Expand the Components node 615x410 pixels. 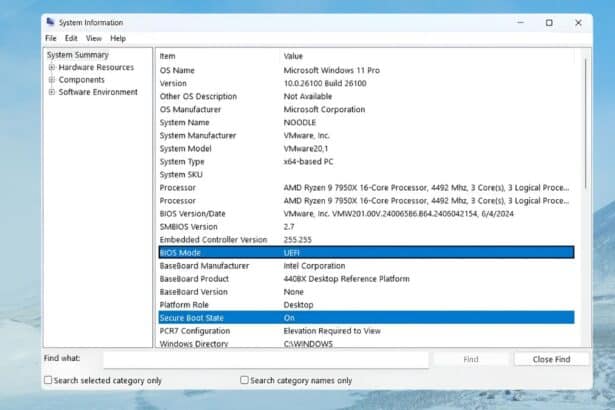(x=51, y=80)
